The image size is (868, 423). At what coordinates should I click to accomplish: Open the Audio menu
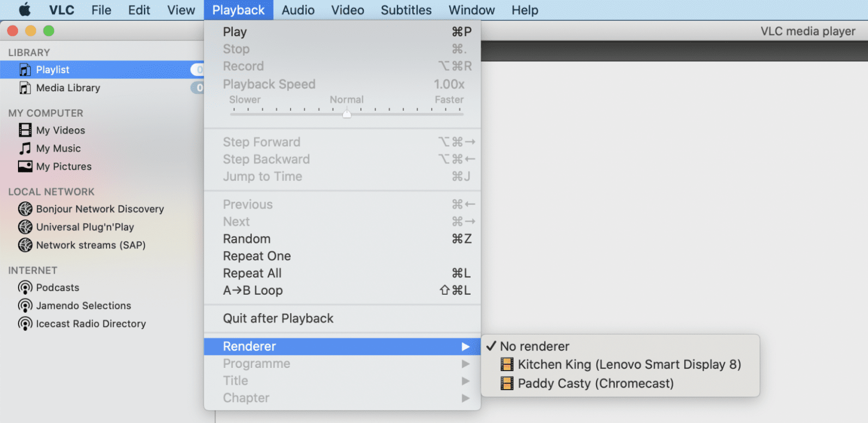click(298, 10)
